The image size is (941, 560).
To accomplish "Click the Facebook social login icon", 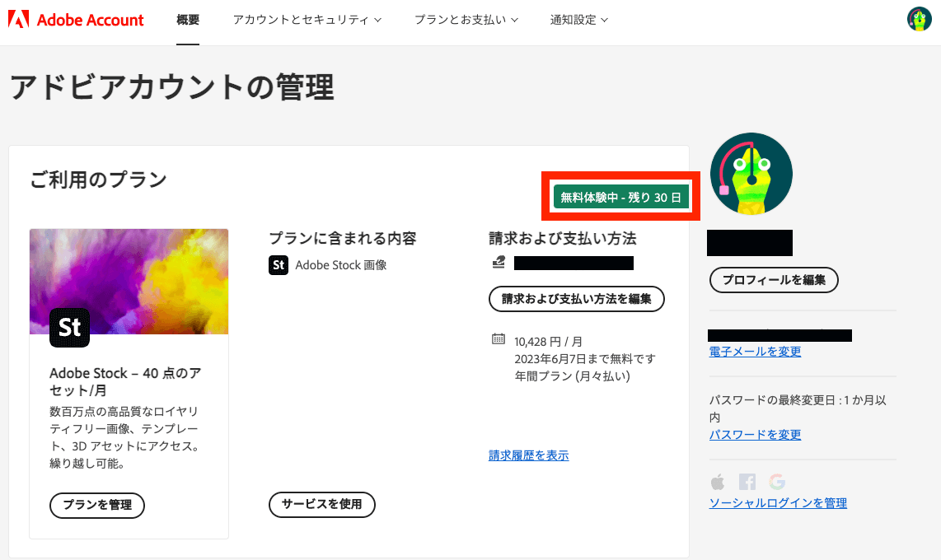I will pos(747,482).
